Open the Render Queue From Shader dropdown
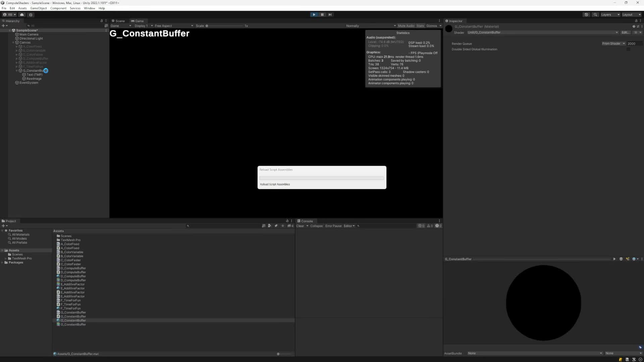Viewport: 644px width, 362px height. click(x=613, y=43)
